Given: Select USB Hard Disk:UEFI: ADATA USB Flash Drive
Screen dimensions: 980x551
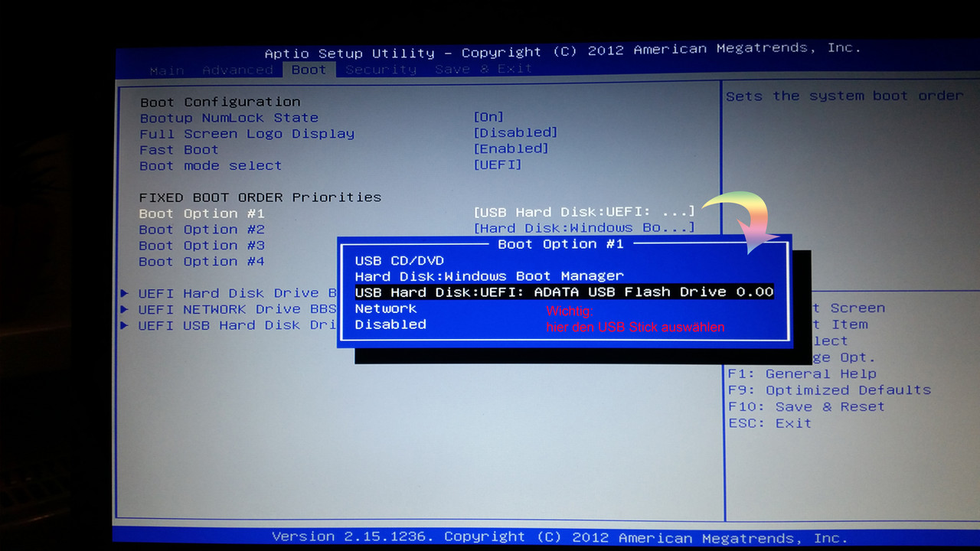Looking at the screenshot, I should click(x=564, y=292).
